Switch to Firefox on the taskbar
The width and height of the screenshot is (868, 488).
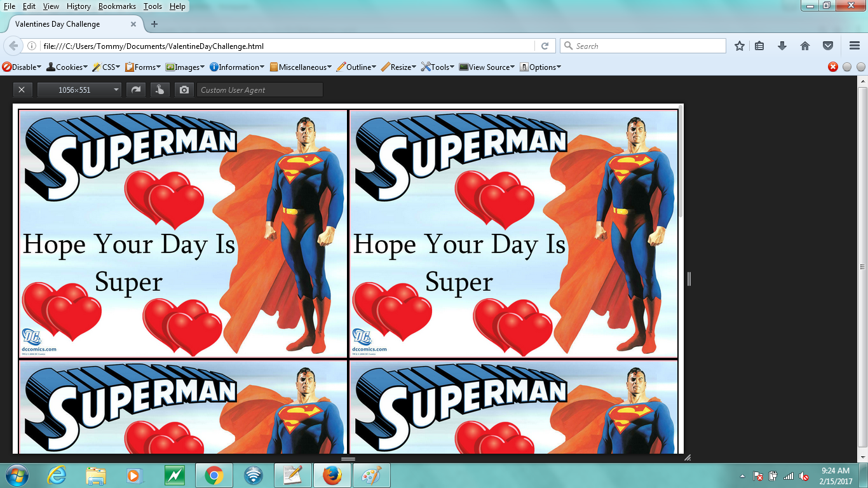332,475
